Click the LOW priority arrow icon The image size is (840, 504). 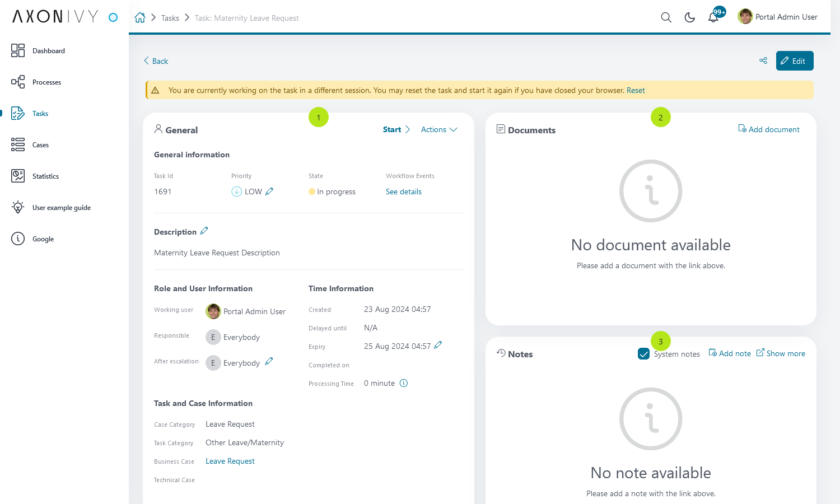[x=236, y=192]
